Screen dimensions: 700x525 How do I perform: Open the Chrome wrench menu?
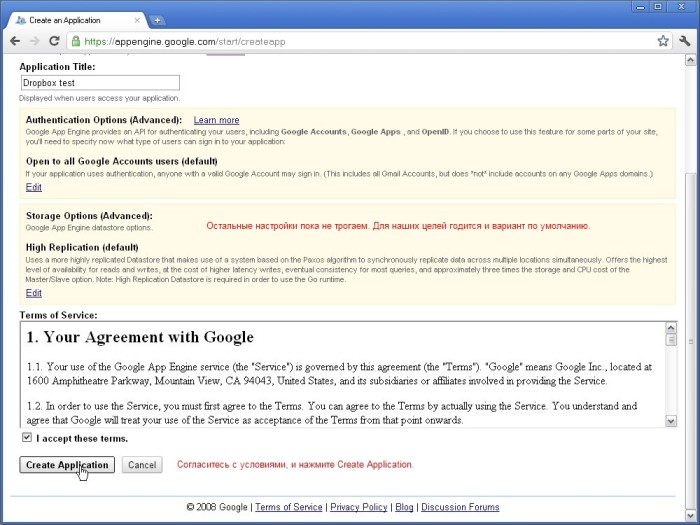[684, 41]
